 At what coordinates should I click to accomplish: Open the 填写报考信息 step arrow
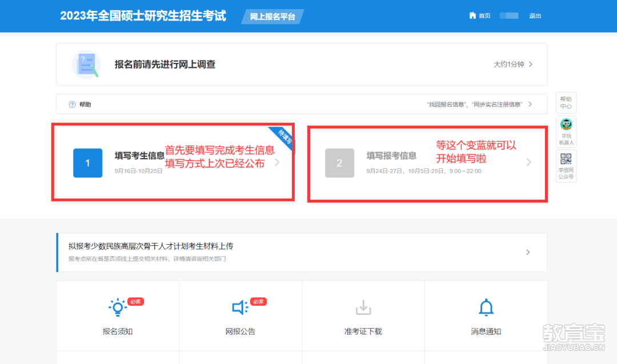pos(529,163)
